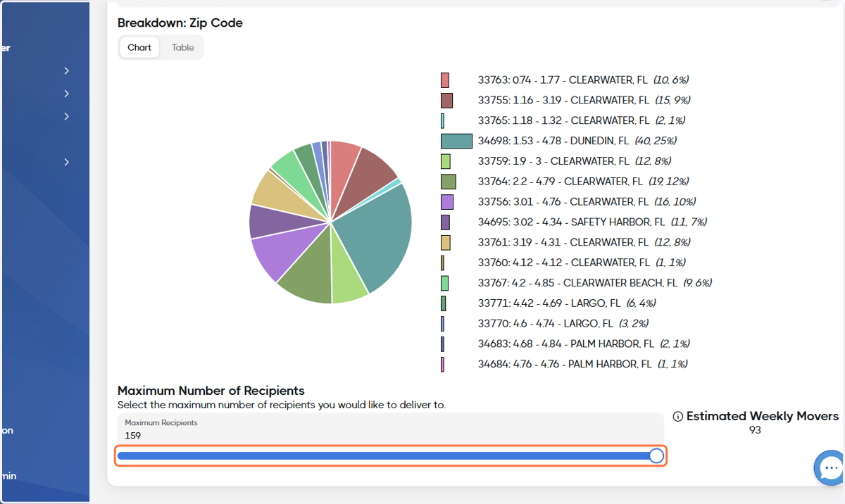845x504 pixels.
Task: Click the 33759 light green legend swatch
Action: pos(446,162)
